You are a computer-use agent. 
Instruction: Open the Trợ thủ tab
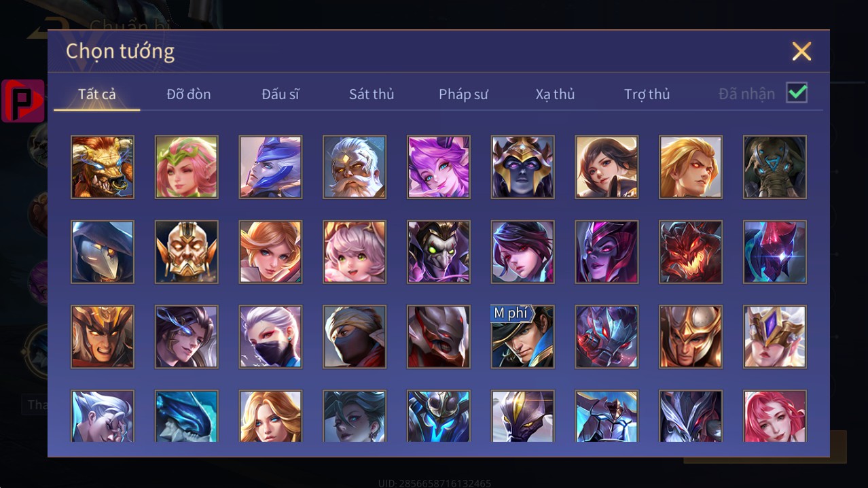pyautogui.click(x=647, y=94)
